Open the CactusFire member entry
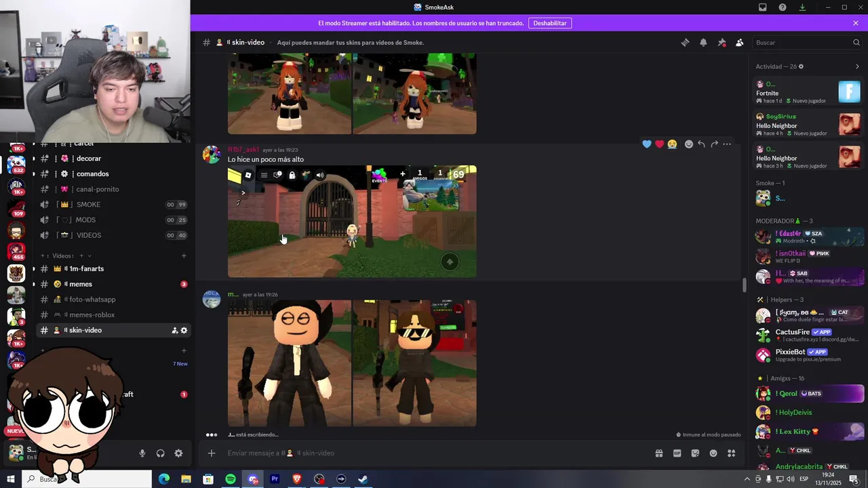This screenshot has height=488, width=868. pos(808,335)
